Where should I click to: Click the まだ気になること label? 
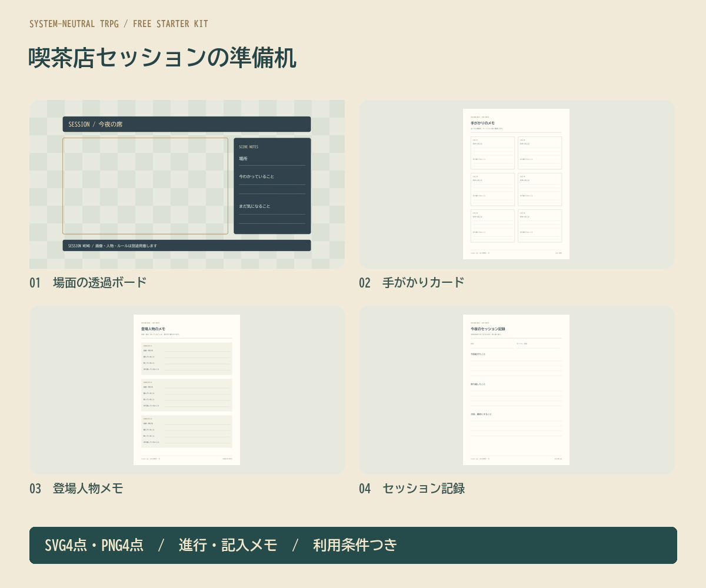[x=255, y=206]
